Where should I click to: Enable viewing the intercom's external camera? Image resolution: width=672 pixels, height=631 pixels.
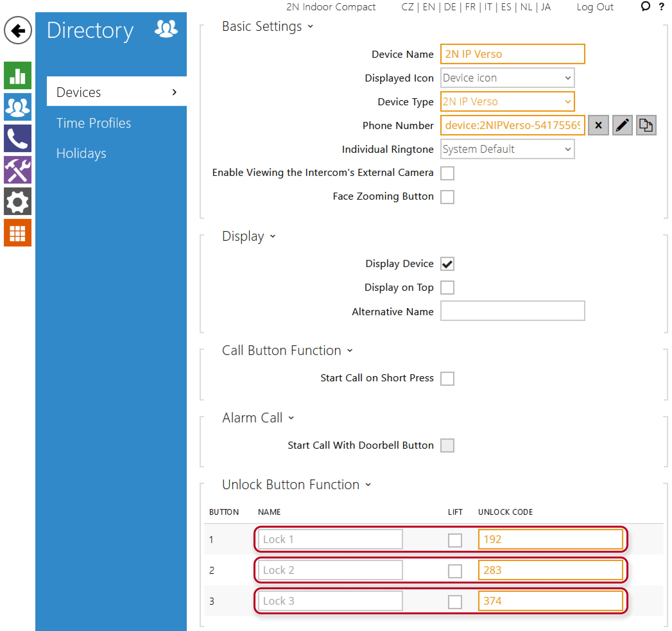point(448,173)
